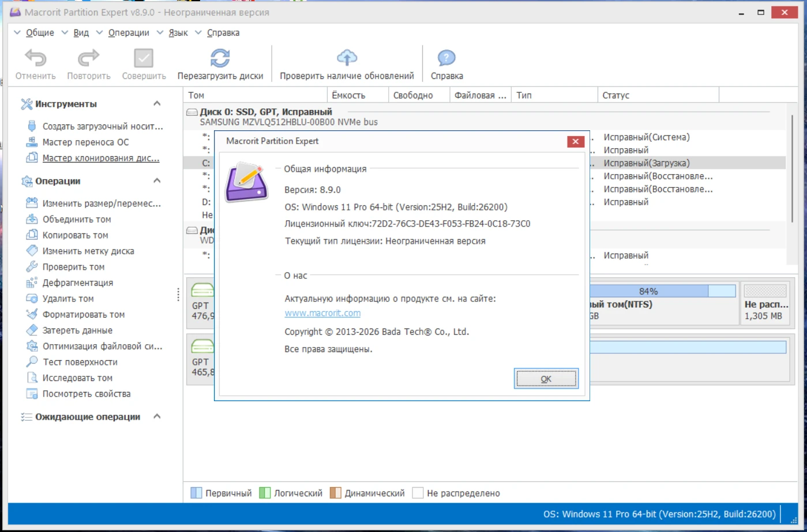Collapse the Операции panel section
Screen dimensions: 807x532
[157, 181]
